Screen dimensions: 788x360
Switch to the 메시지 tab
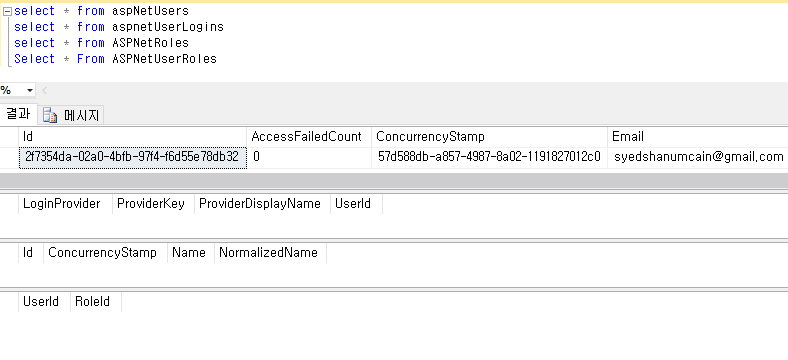tap(71, 115)
